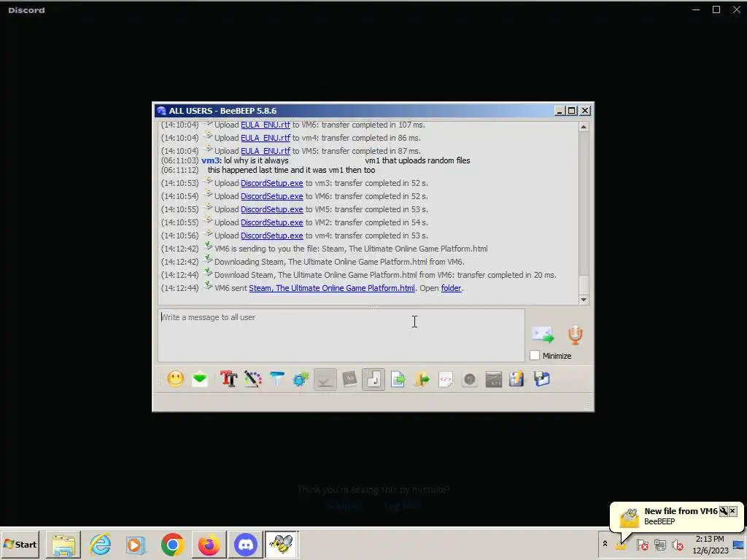Click 'Downloading Steam, The Ultimate Online Game Platform.html from VM6.' line
The height and width of the screenshot is (560, 747).
(x=339, y=262)
